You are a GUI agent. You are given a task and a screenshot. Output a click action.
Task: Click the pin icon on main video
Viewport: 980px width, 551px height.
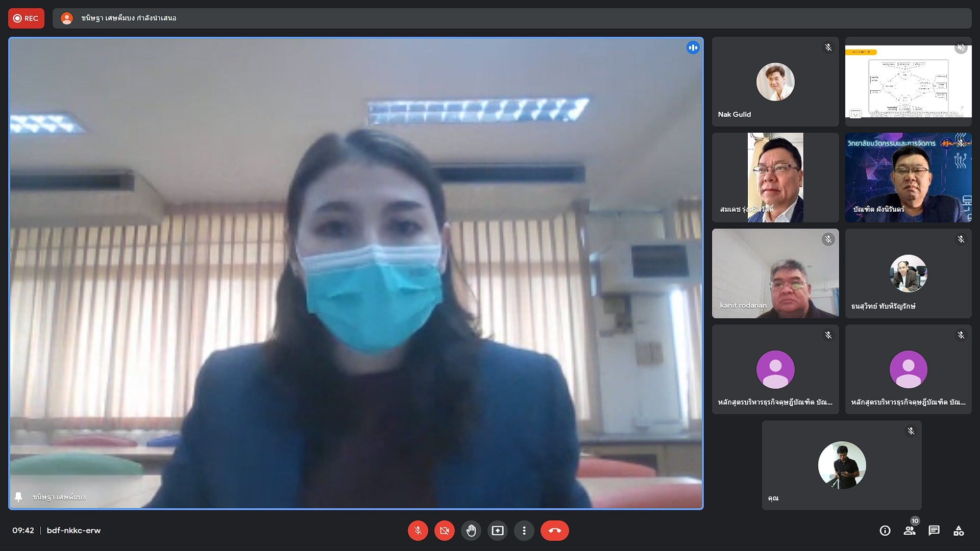click(x=19, y=496)
